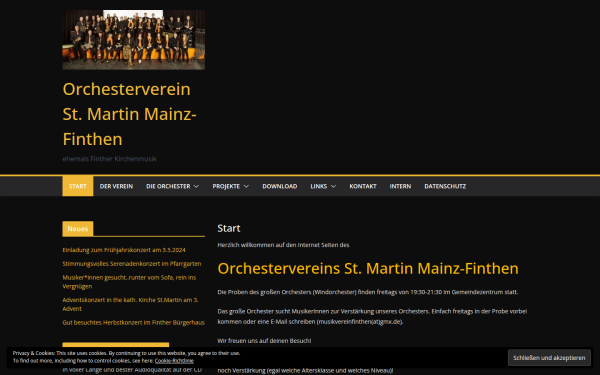Open the DER VEREIN page
Image resolution: width=600 pixels, height=375 pixels.
tap(116, 186)
